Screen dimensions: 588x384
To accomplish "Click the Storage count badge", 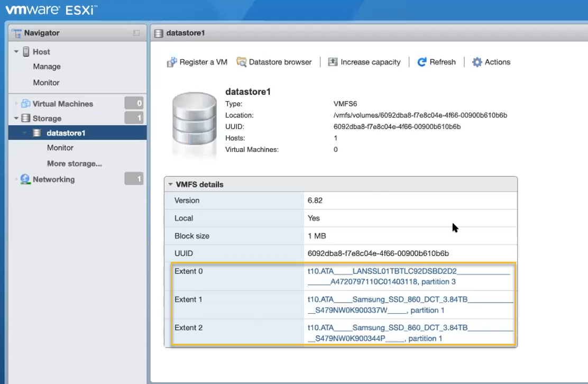I will [134, 118].
